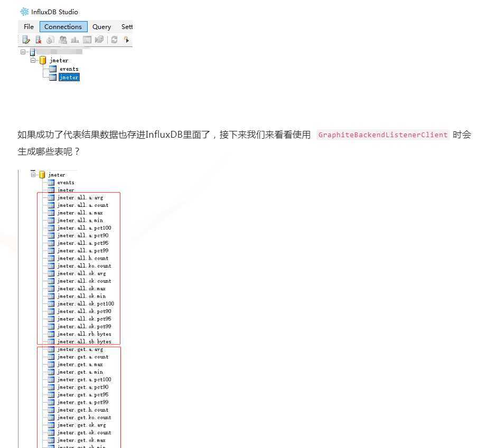The image size is (488, 448).
Task: Select jmeter.get.a.pct100 row
Action: coord(84,379)
